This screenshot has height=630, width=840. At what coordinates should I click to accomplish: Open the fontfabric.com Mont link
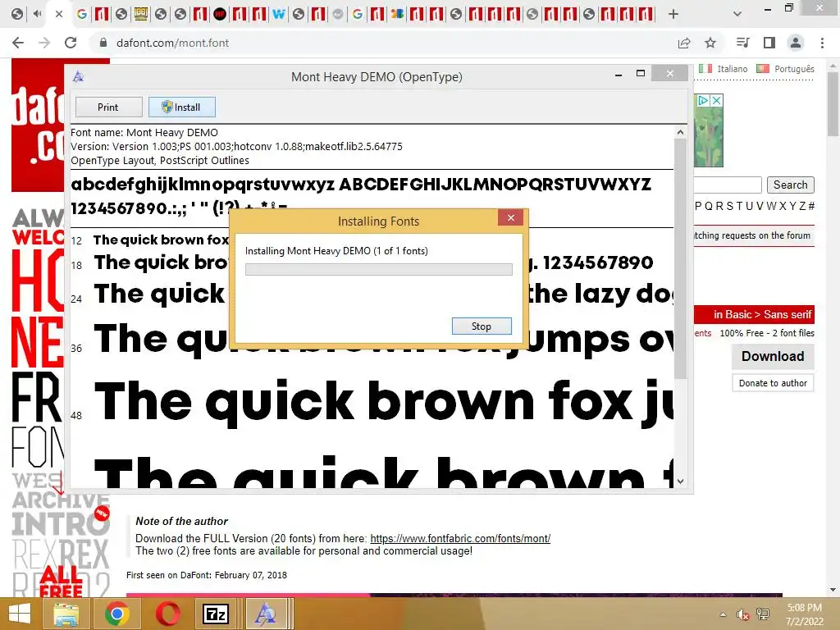[460, 538]
